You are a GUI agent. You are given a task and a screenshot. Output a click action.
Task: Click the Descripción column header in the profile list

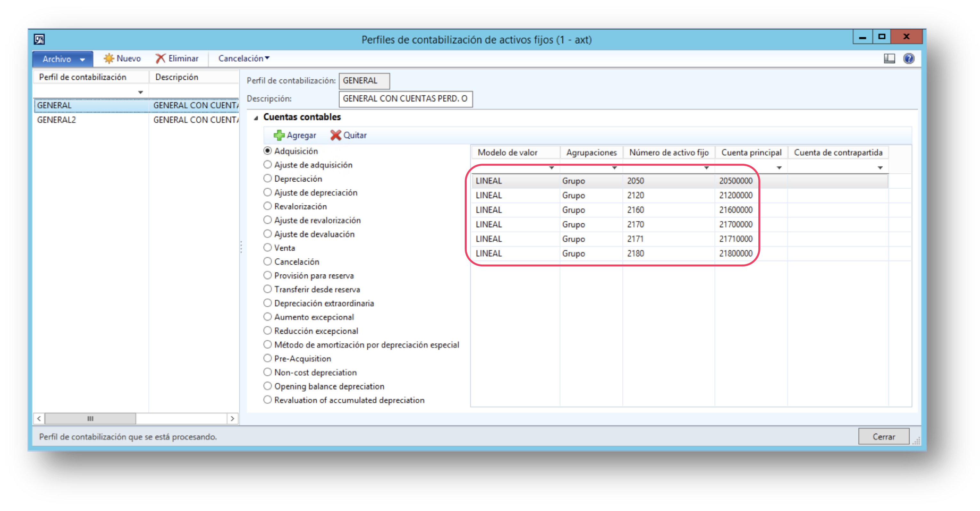194,77
